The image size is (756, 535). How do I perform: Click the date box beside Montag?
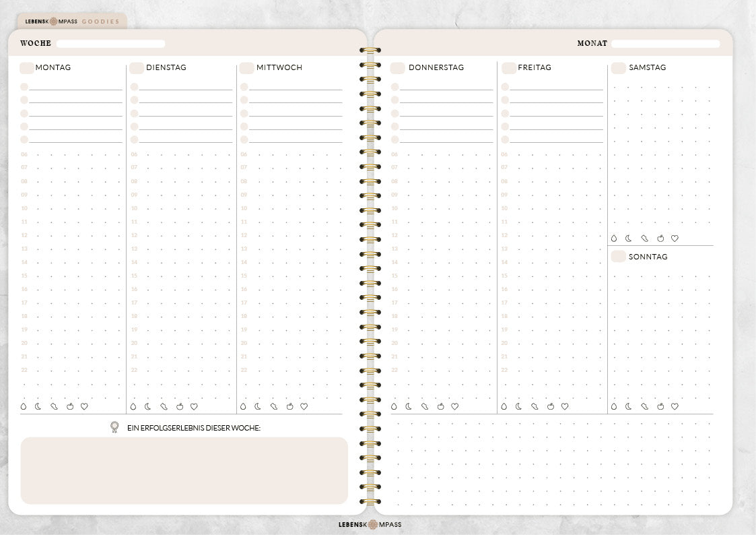click(x=26, y=67)
